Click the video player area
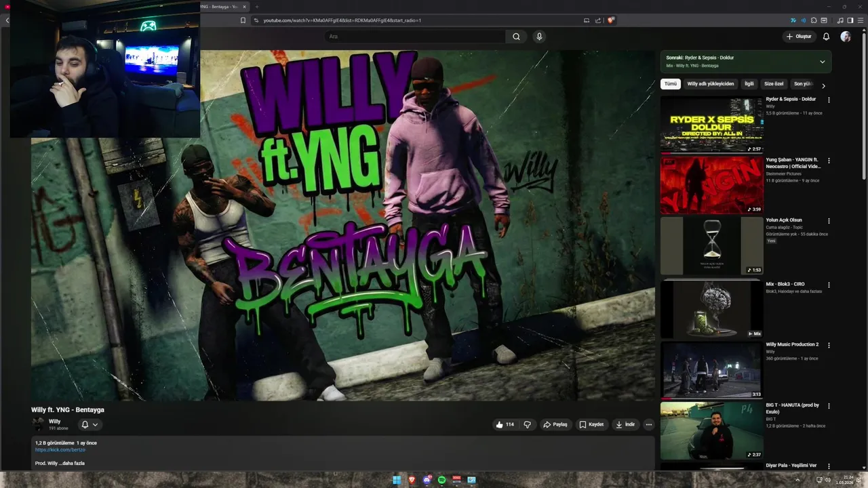 [x=342, y=225]
